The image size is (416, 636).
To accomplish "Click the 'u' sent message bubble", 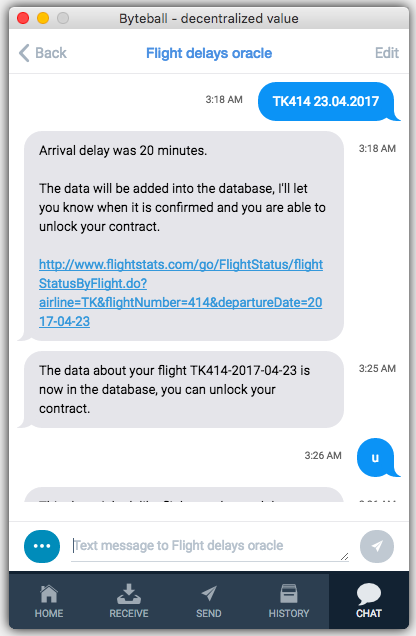I will point(376,458).
